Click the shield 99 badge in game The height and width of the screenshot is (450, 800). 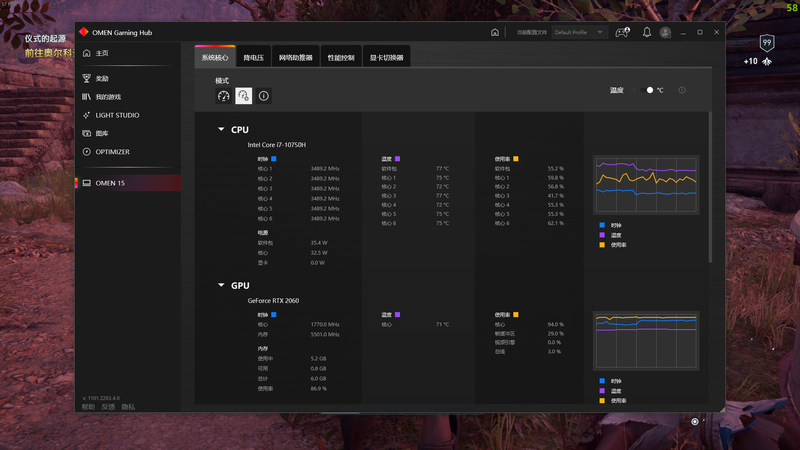[x=766, y=43]
